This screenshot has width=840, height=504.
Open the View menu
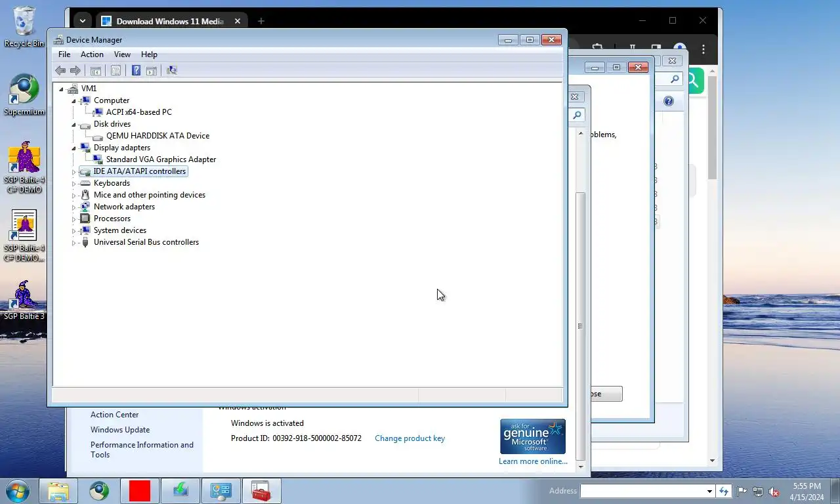point(122,54)
